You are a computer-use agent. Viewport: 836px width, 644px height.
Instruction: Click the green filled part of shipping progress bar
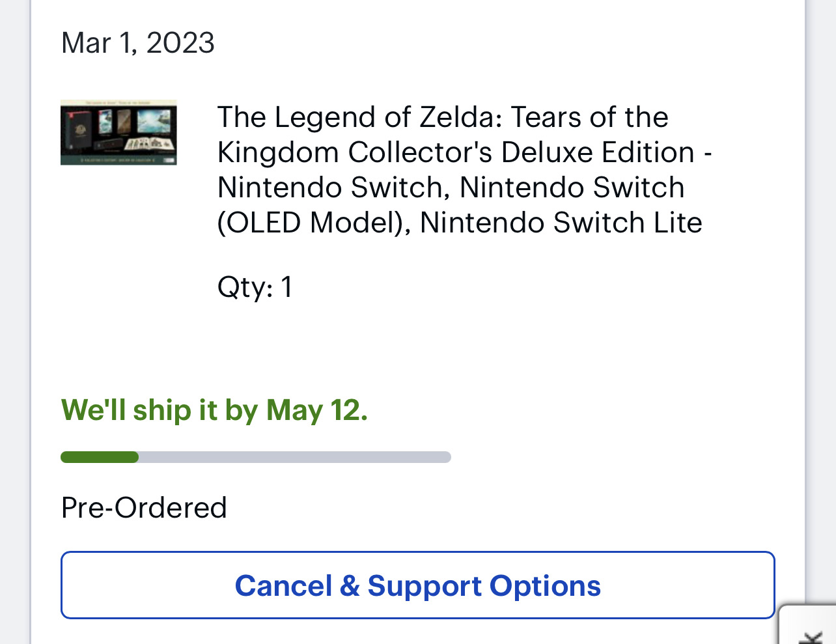pos(100,457)
